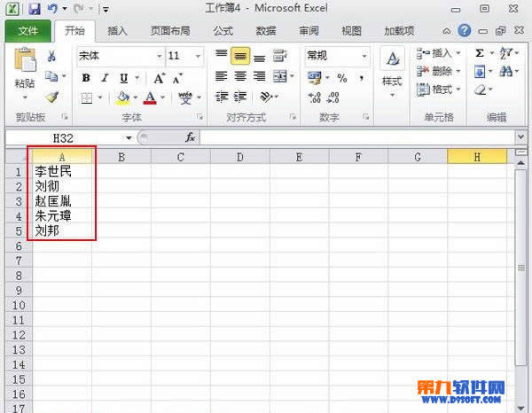Align text to the left

pos(221,76)
